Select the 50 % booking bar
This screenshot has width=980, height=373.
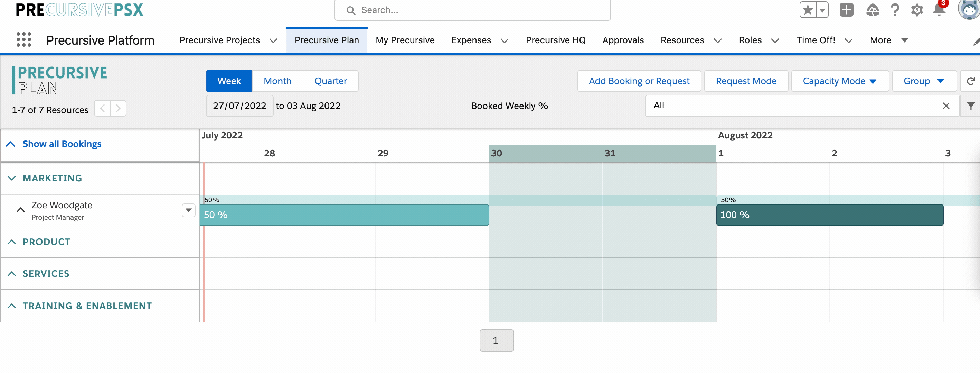point(344,215)
